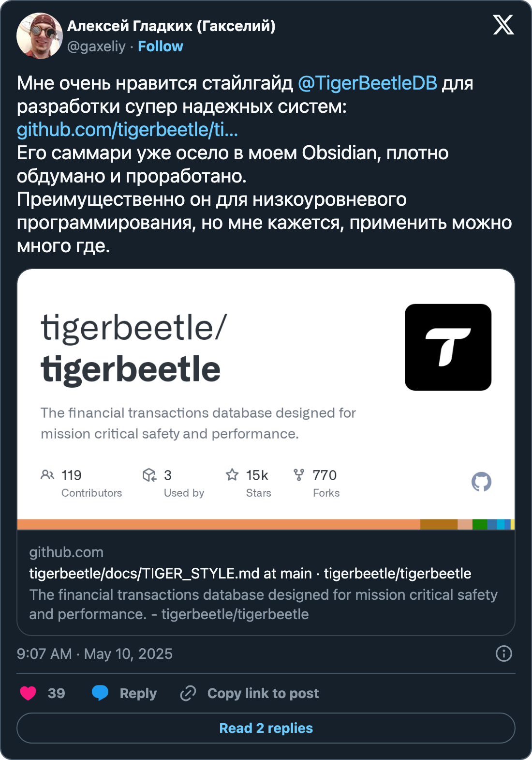Image resolution: width=532 pixels, height=760 pixels.
Task: Click the Contributors people icon on the card
Action: (47, 475)
